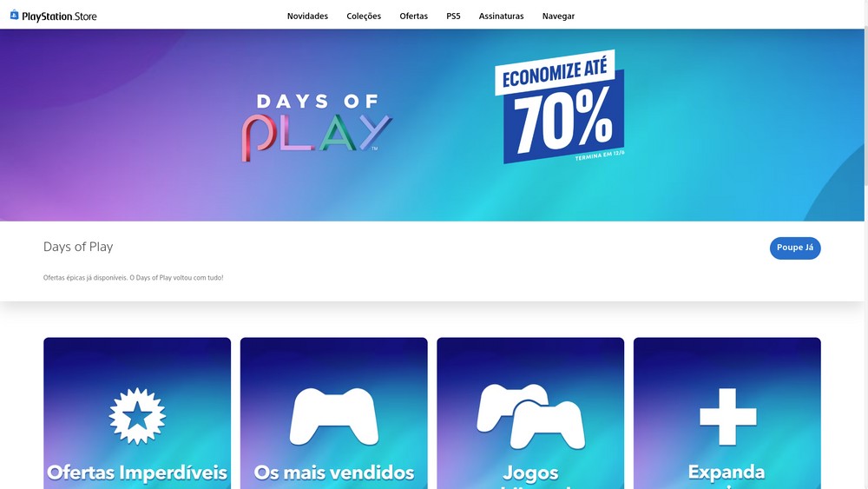This screenshot has height=489, width=868.
Task: Click the vertical page scrollbar
Action: 865,244
